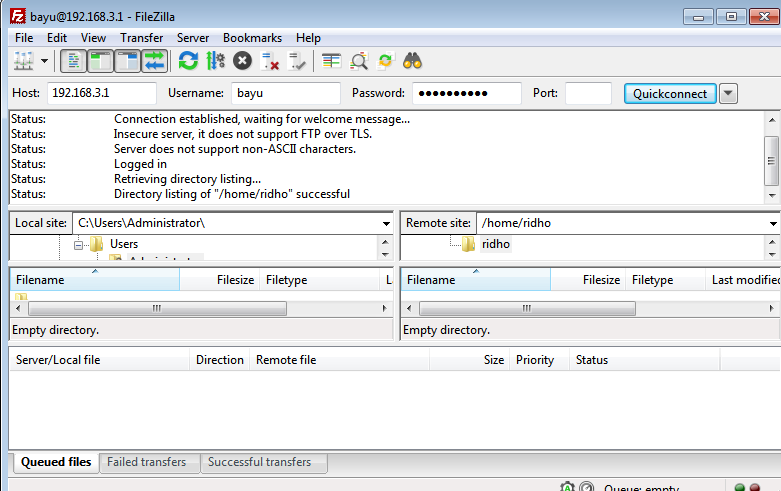
Task: Switch to the Queued files tab
Action: pyautogui.click(x=56, y=462)
